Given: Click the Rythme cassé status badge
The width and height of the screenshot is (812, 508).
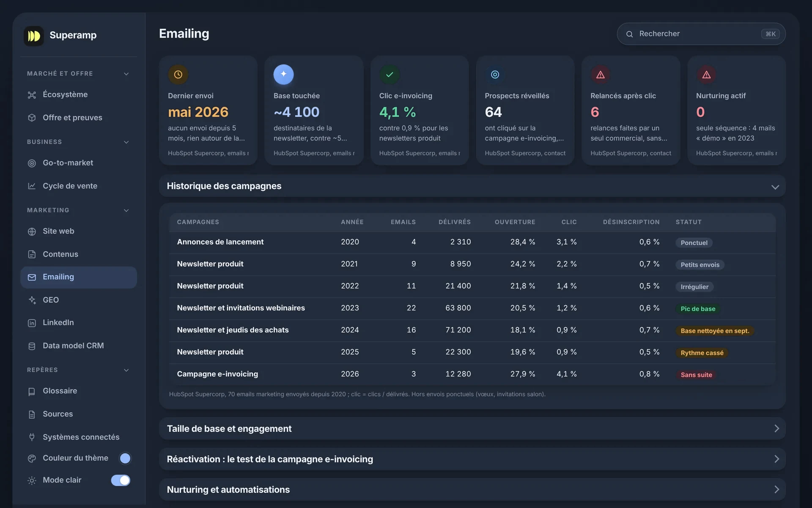Looking at the screenshot, I should 702,353.
